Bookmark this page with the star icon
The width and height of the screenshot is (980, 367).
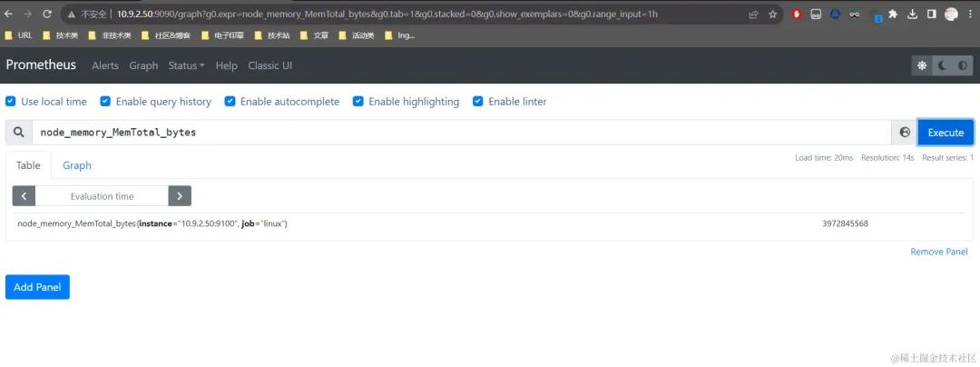point(772,14)
